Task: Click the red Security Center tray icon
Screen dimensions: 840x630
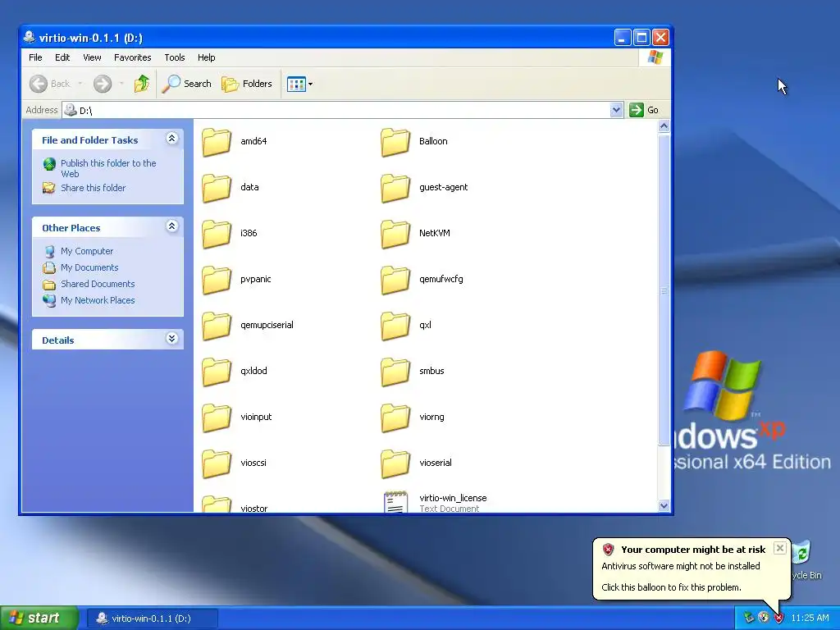Action: (779, 618)
